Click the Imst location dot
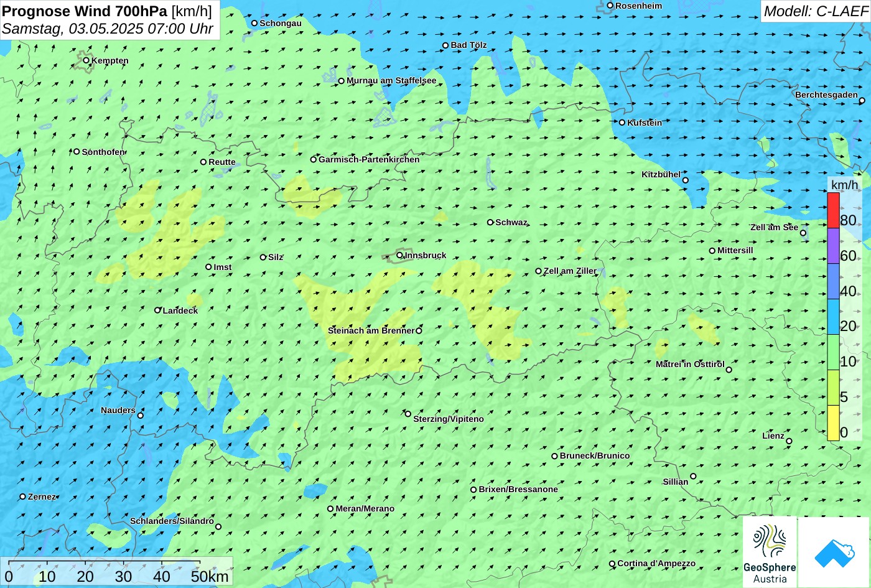871x588 pixels. pyautogui.click(x=208, y=267)
